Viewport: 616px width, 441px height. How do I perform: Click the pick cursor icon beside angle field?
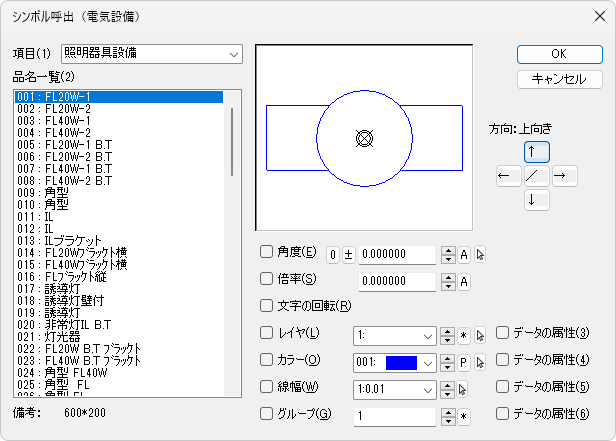(x=480, y=254)
